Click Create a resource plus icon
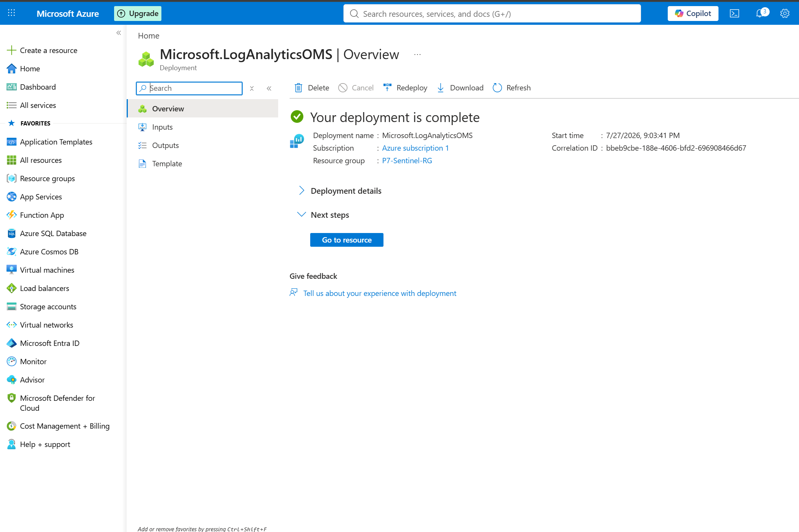Viewport: 799px width, 532px height. click(x=11, y=50)
